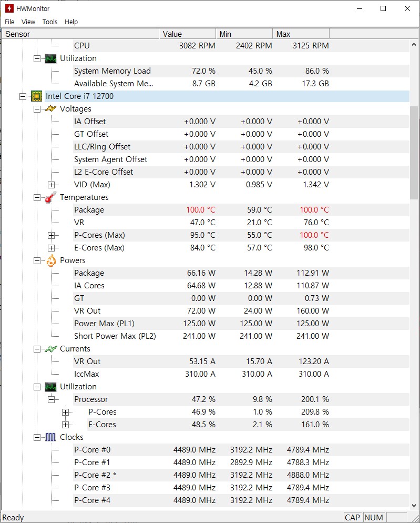This screenshot has height=523, width=420.
Task: Click the Utilization graph icon above Processor row
Action: point(50,387)
